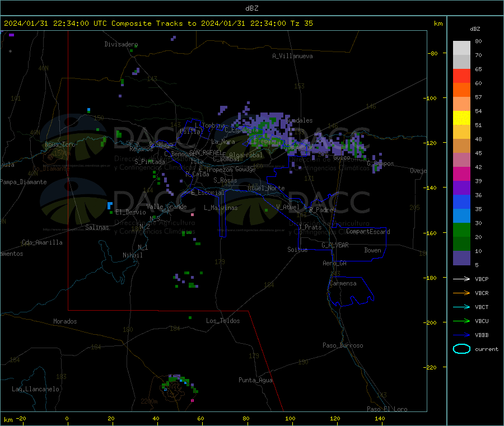
Task: Select the blue 36 dBZ color swatch
Action: 461,202
